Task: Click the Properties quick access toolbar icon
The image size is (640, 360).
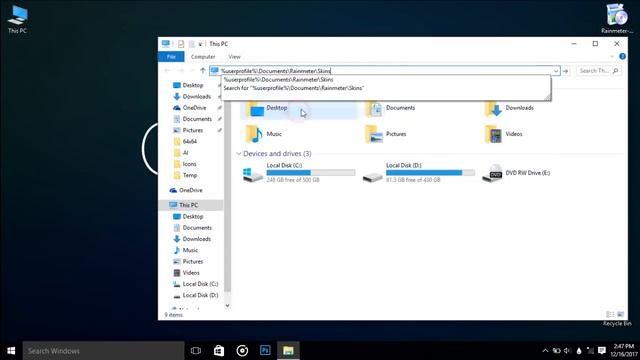Action: coord(181,44)
